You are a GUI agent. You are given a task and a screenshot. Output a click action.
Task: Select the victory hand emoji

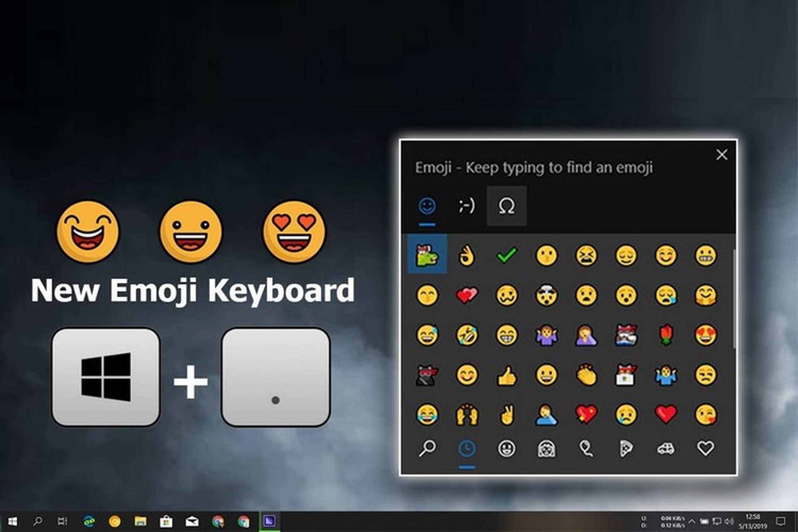click(507, 414)
